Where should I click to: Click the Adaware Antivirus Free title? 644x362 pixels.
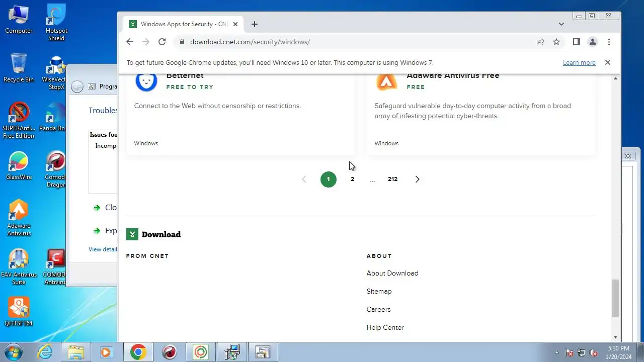pyautogui.click(x=453, y=76)
